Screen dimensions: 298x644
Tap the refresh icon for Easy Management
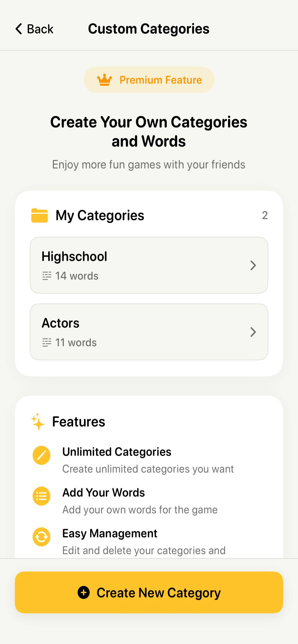coord(41,537)
